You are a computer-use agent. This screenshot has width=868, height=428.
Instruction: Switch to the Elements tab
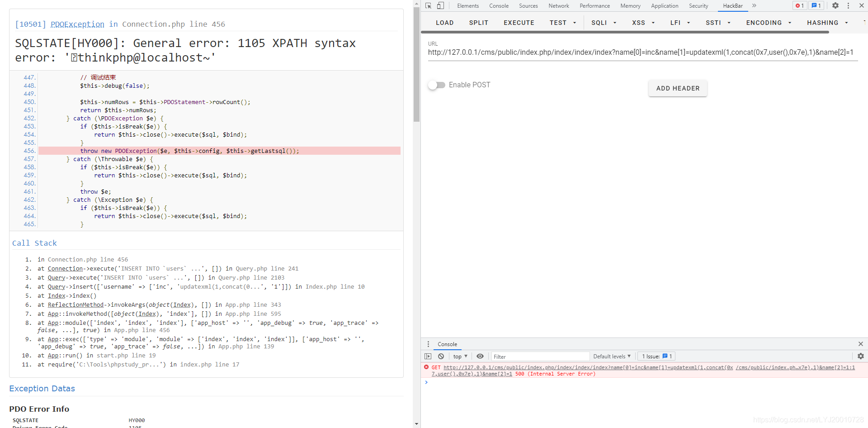pos(468,6)
